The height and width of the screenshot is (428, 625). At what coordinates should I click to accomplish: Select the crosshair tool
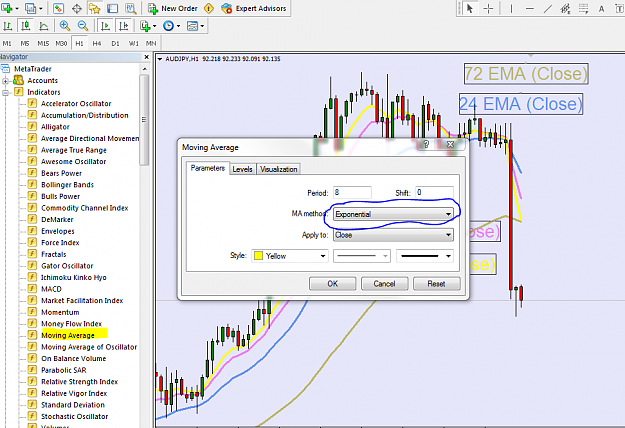[x=488, y=8]
